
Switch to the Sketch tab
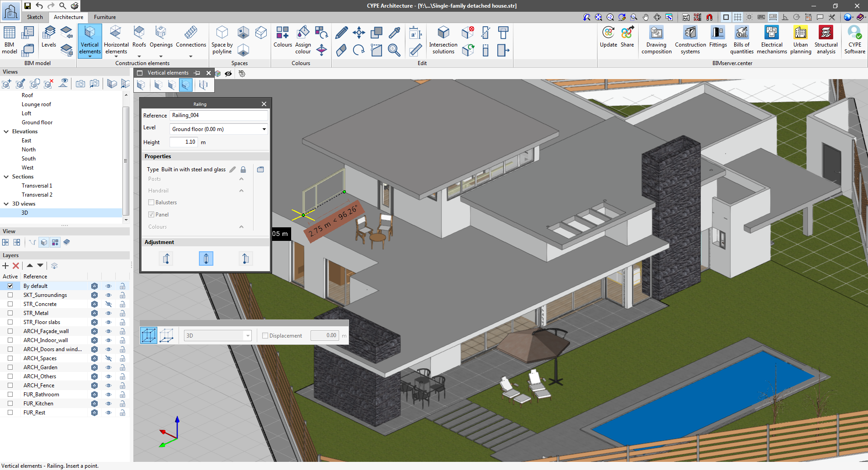(x=35, y=17)
